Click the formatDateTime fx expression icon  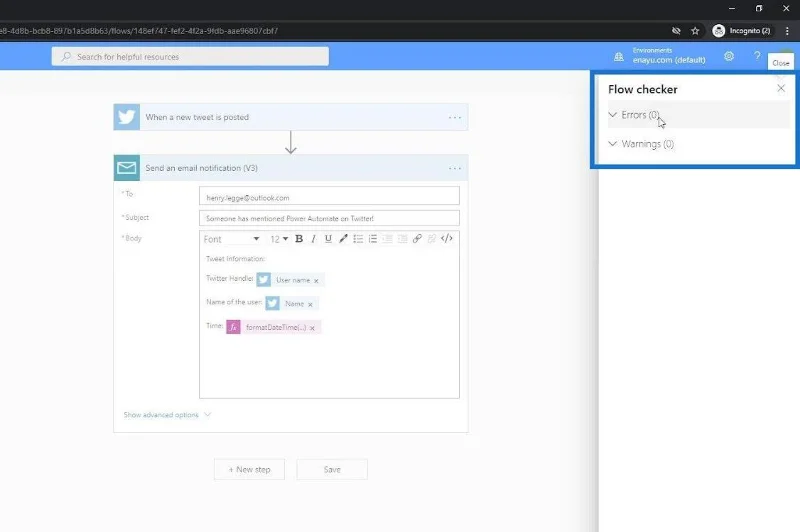pos(233,327)
